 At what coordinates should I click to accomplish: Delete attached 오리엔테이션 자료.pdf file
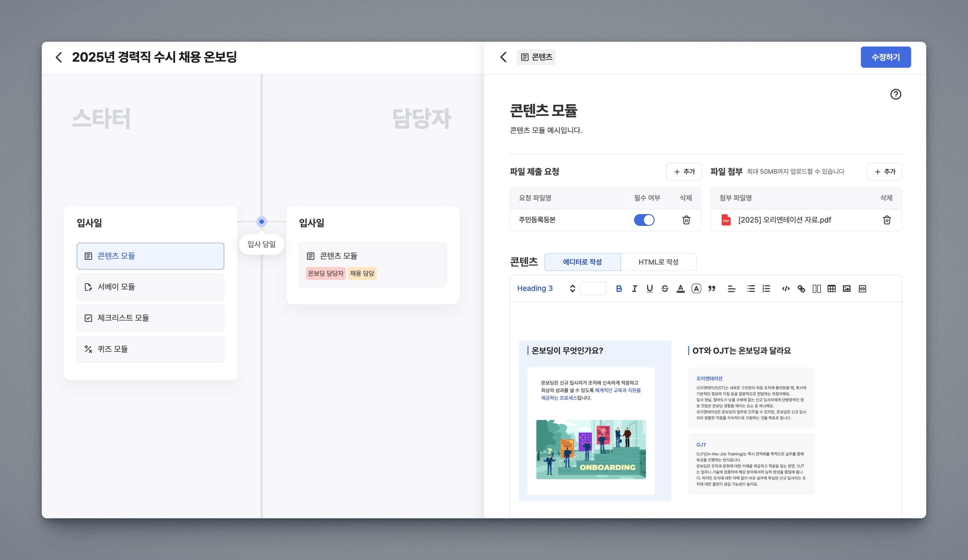point(887,220)
